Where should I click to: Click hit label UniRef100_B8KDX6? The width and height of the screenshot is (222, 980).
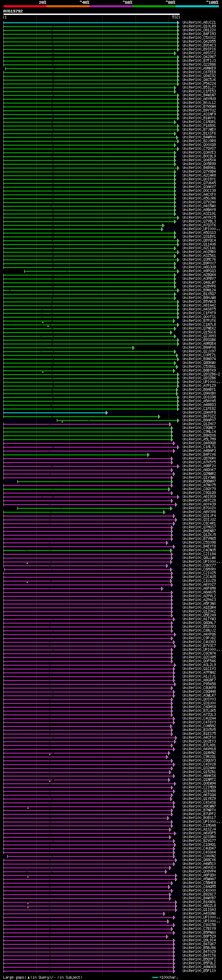click(199, 436)
